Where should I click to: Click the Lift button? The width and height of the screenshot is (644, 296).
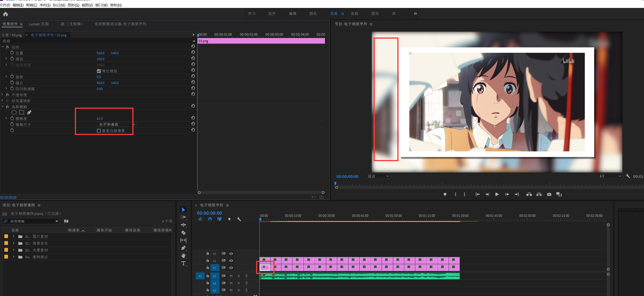coord(529,194)
